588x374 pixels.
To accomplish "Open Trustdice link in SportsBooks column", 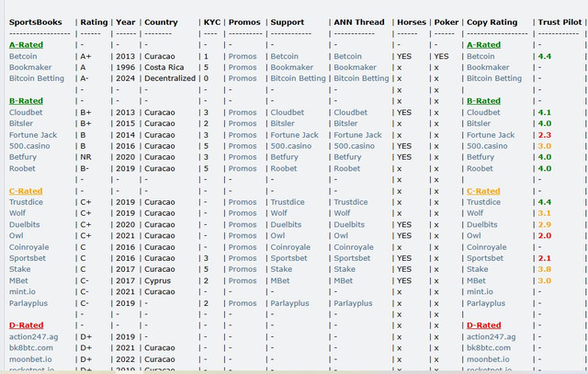I will 26,202.
